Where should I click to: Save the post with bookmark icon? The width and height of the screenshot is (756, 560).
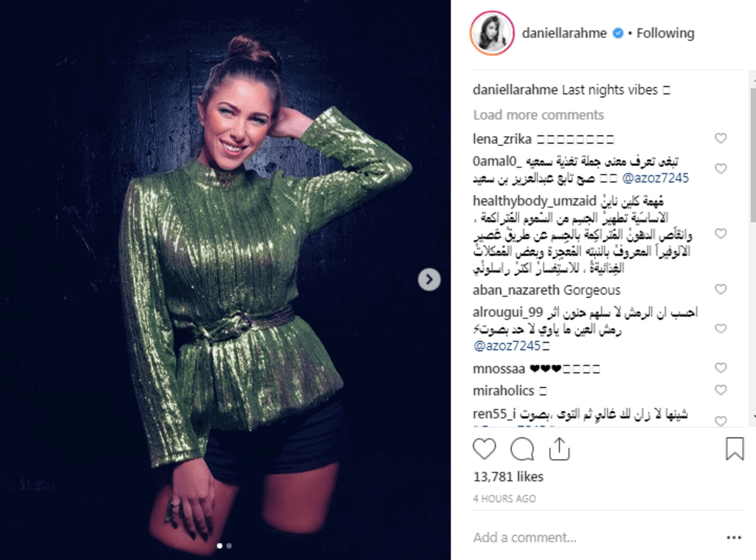735,449
